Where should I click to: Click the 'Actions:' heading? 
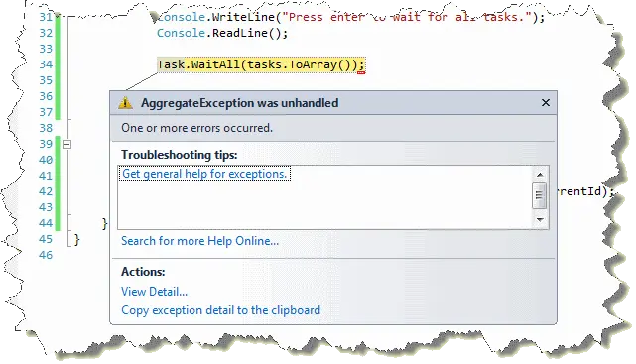143,272
